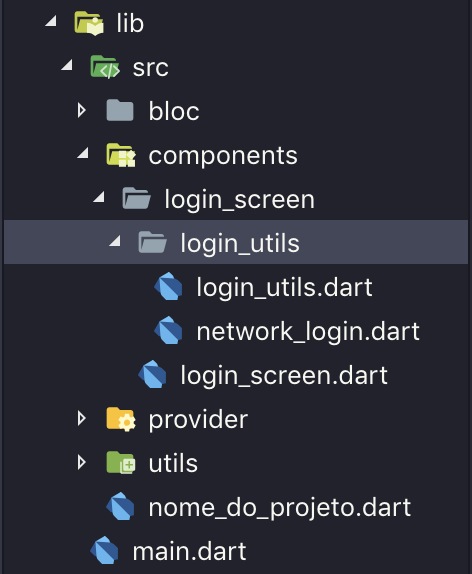Click the lib folder icon
The width and height of the screenshot is (472, 574).
pyautogui.click(x=89, y=23)
